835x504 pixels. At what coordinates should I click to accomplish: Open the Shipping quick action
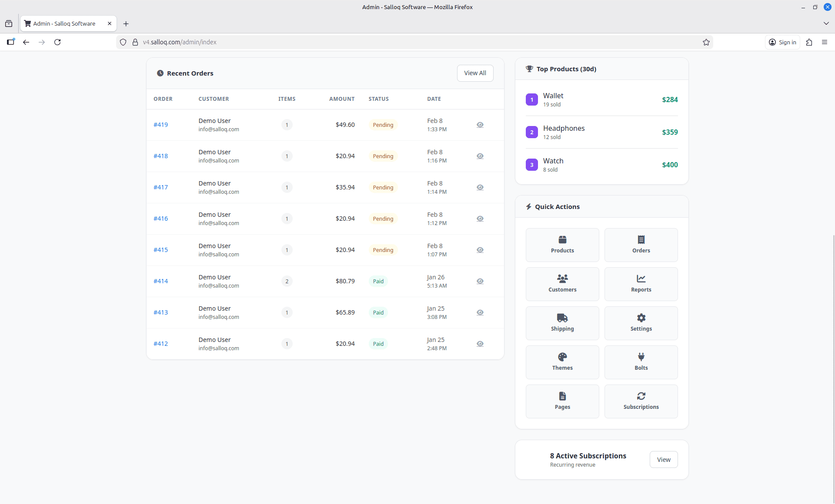click(x=562, y=323)
